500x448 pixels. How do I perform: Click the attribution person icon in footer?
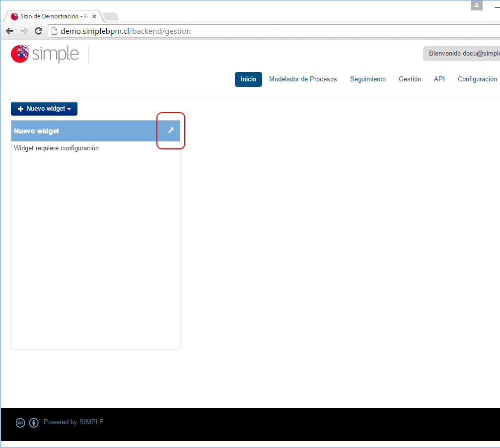tap(34, 423)
